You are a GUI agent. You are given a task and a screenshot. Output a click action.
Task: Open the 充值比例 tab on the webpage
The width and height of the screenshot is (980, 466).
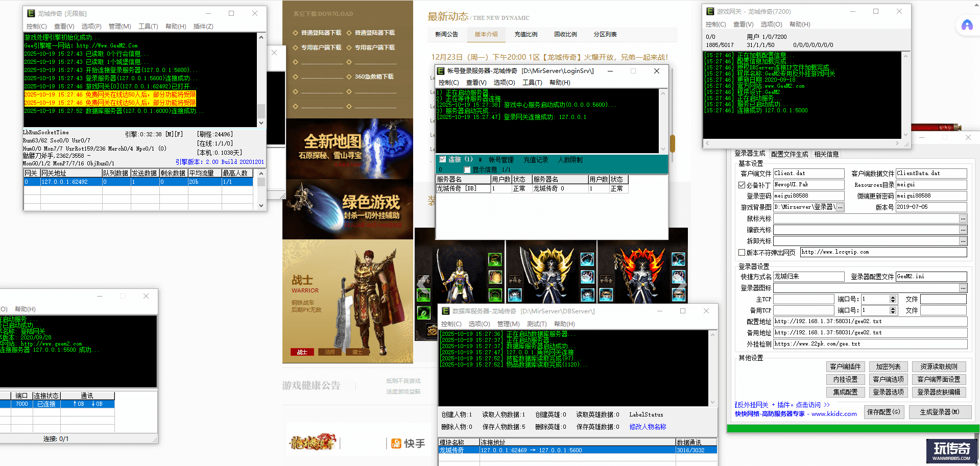(526, 34)
